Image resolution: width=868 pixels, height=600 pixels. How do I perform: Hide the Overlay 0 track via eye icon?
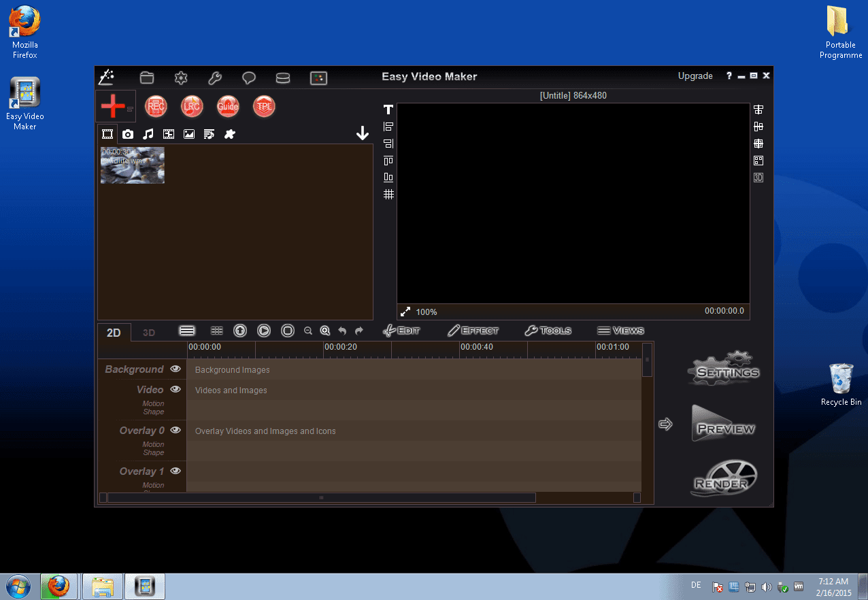coord(176,430)
